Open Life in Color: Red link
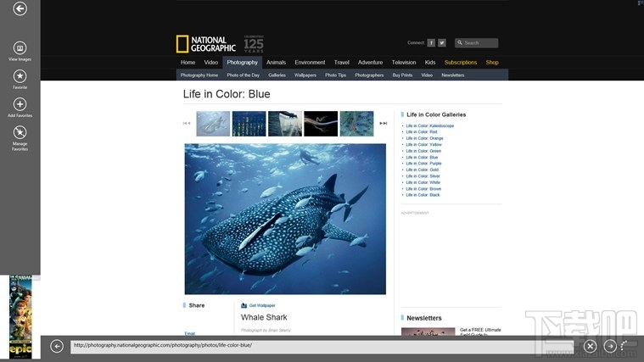The image size is (644, 362). (x=422, y=132)
